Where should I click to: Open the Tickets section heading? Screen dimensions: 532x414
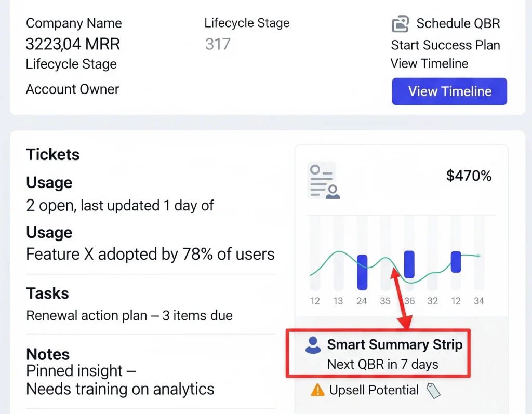coord(53,155)
